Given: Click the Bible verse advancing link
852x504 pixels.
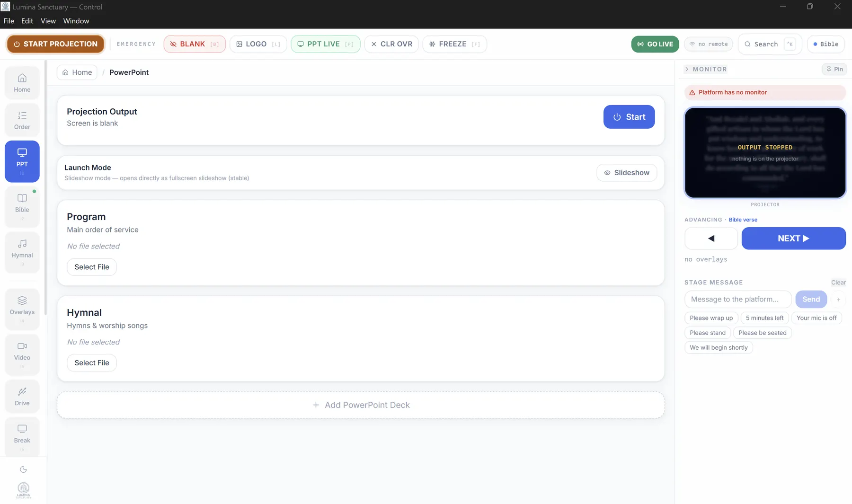Looking at the screenshot, I should (x=743, y=220).
